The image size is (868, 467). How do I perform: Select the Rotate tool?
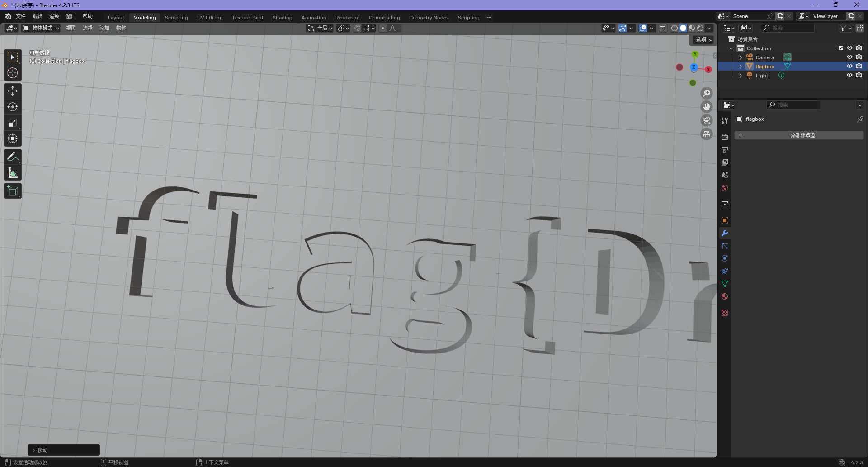13,107
